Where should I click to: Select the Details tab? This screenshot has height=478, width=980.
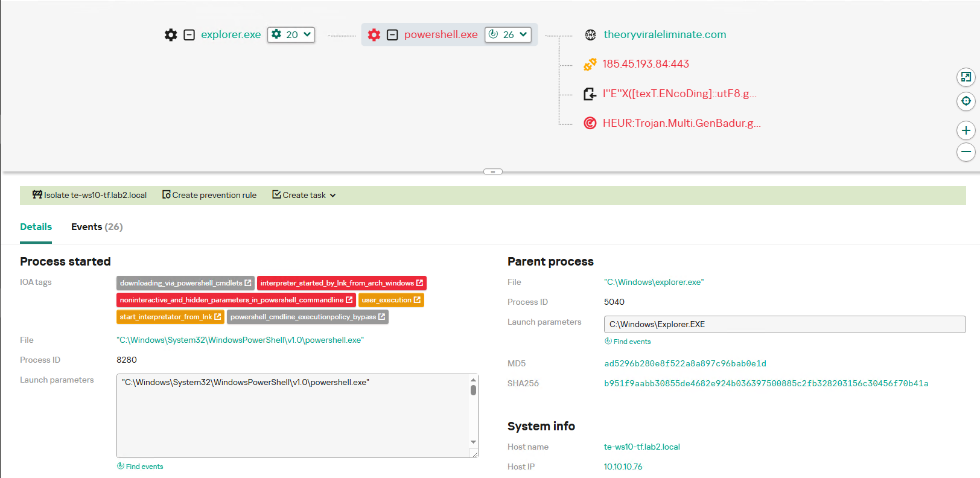[36, 227]
